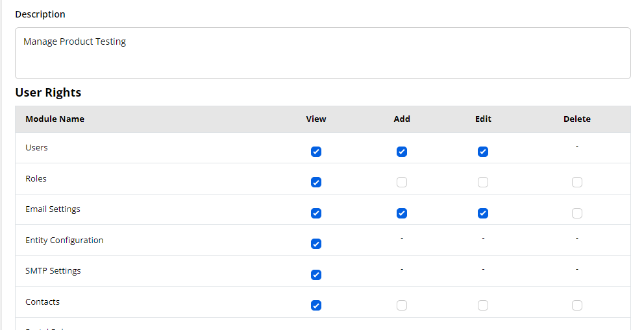Image resolution: width=644 pixels, height=330 pixels.
Task: Enable Delete permission for Contacts
Action: pos(577,305)
